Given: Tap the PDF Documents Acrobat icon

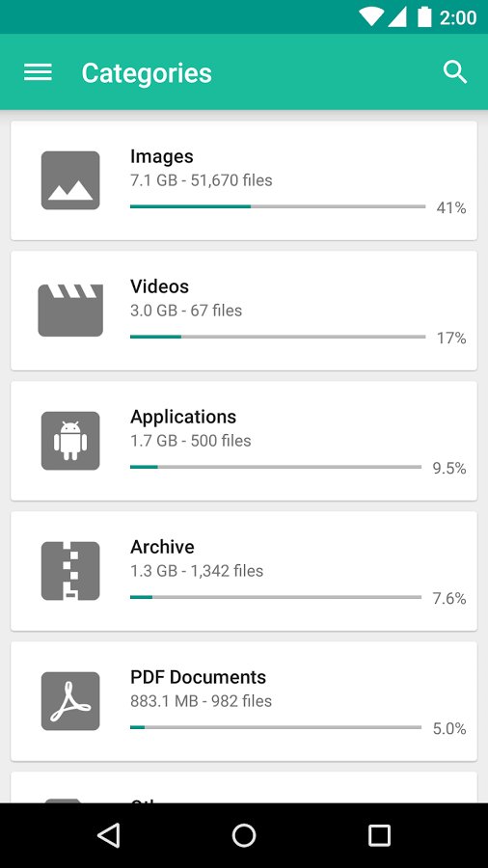Looking at the screenshot, I should 70,701.
